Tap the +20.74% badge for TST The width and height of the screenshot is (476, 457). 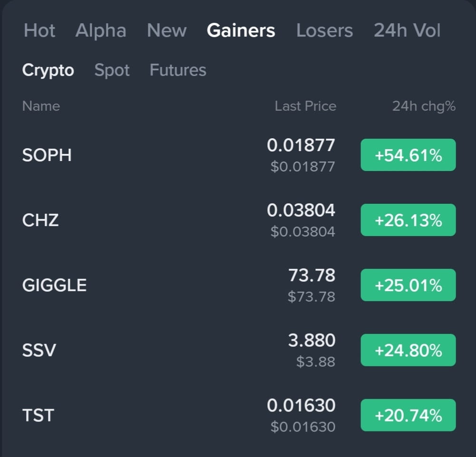(x=408, y=415)
